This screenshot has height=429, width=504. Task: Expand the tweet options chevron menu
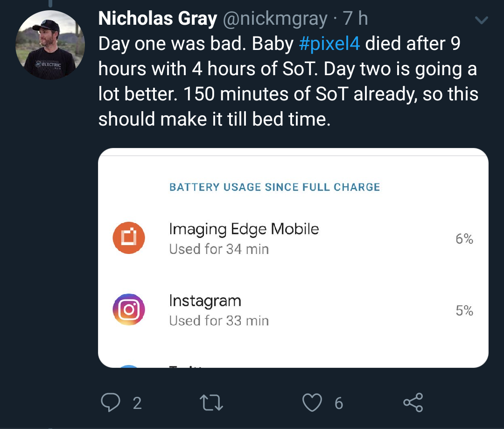point(481,20)
